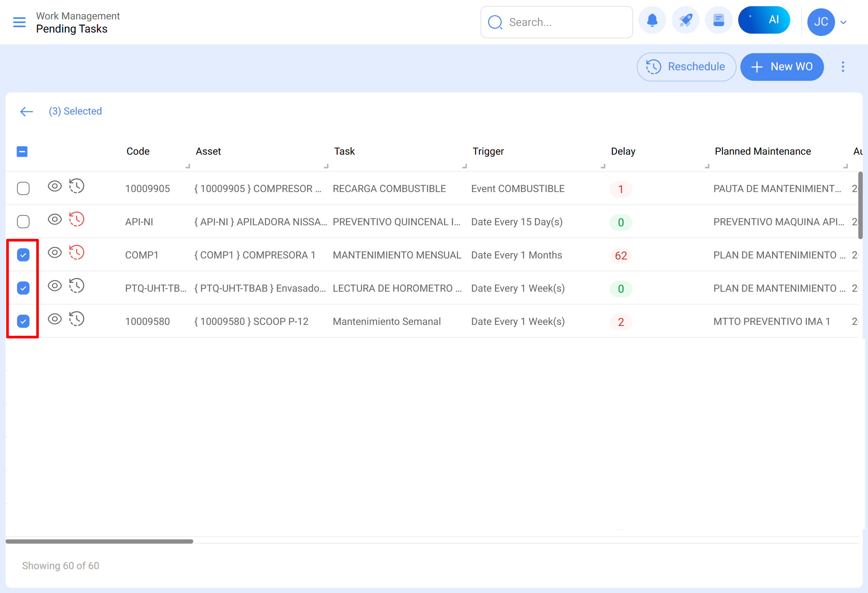Uncheck the COMP1 row checkbox
The width and height of the screenshot is (868, 593).
pyautogui.click(x=23, y=255)
